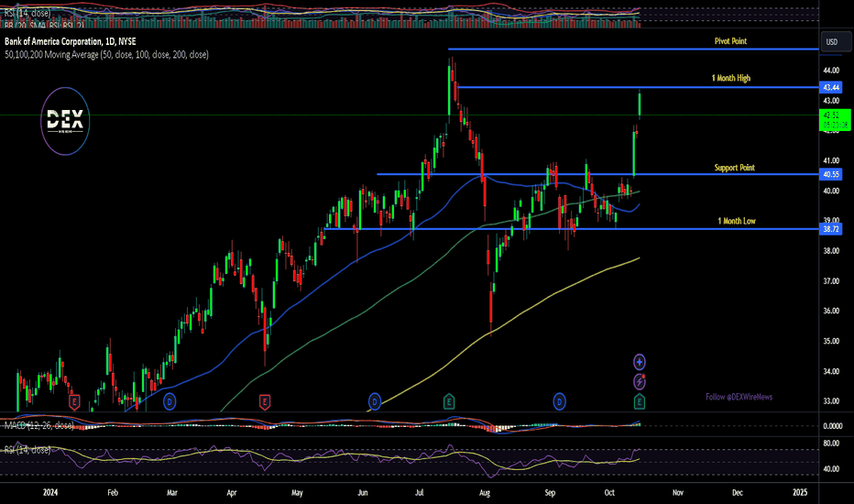Click the Jul label on time axis
Image resolution: width=854 pixels, height=504 pixels.
pos(420,493)
